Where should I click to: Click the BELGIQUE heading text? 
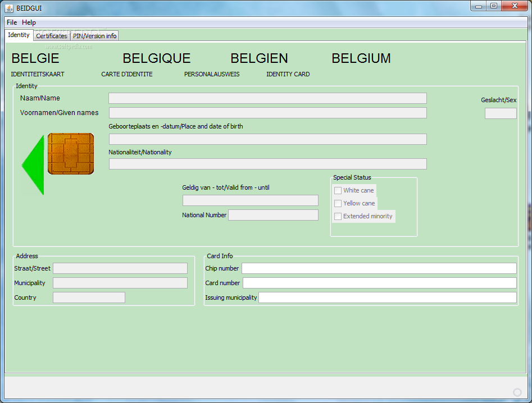click(x=156, y=58)
